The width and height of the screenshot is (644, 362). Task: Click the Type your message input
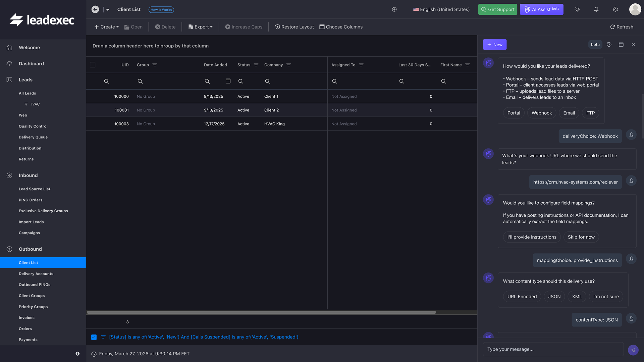(x=553, y=349)
